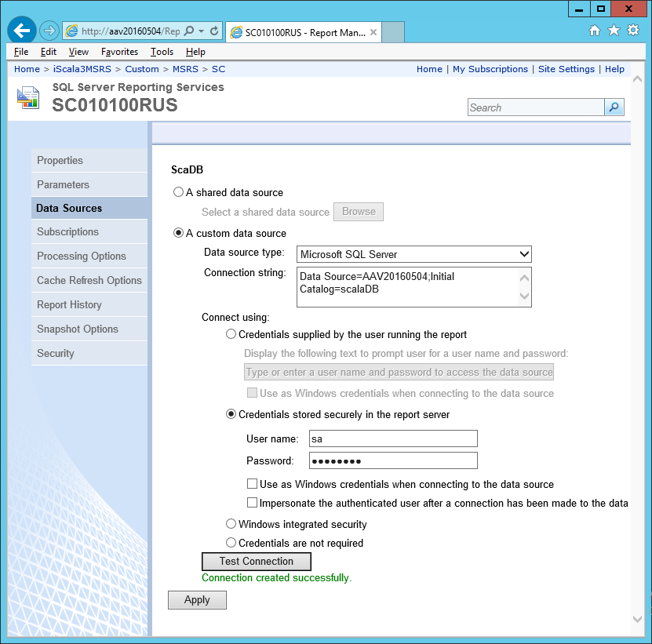Switch to the Snapshot Options tab
652x644 pixels.
(x=89, y=329)
